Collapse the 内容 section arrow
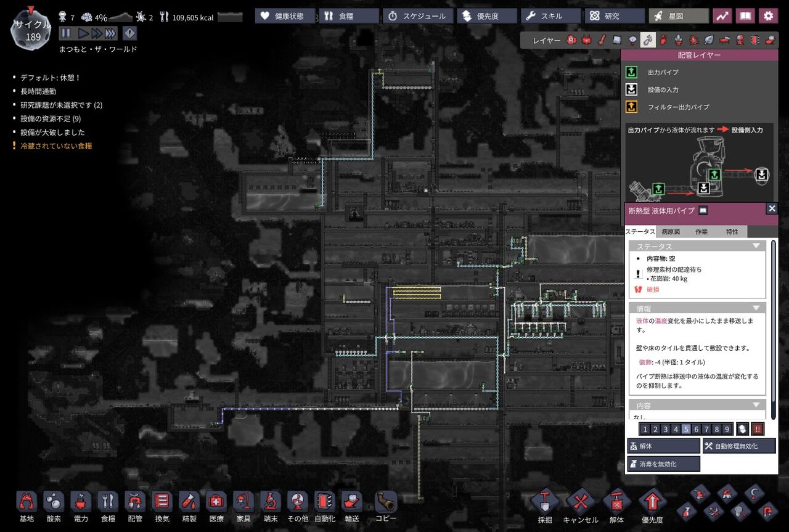The image size is (789, 532). [x=756, y=405]
